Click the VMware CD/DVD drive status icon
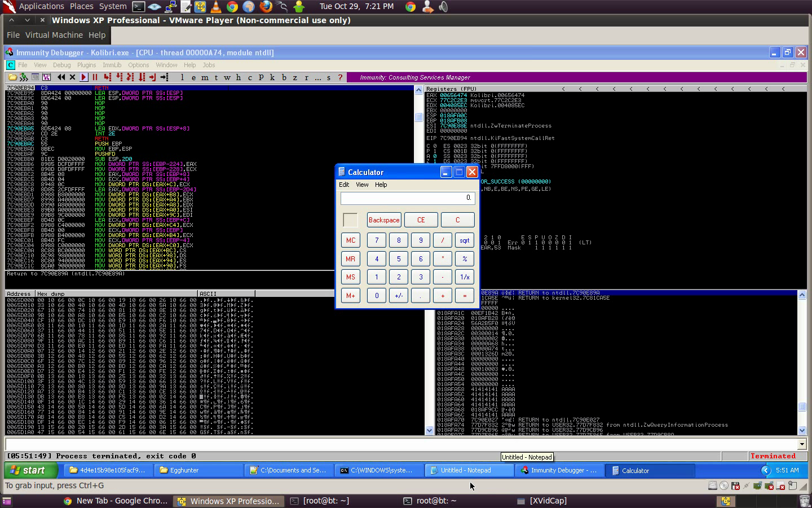812x508 pixels. coord(724,485)
